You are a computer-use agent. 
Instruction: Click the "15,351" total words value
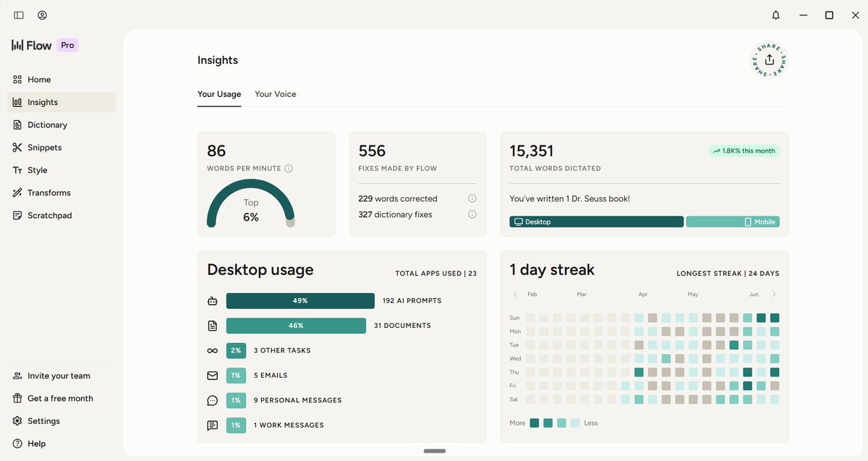532,151
